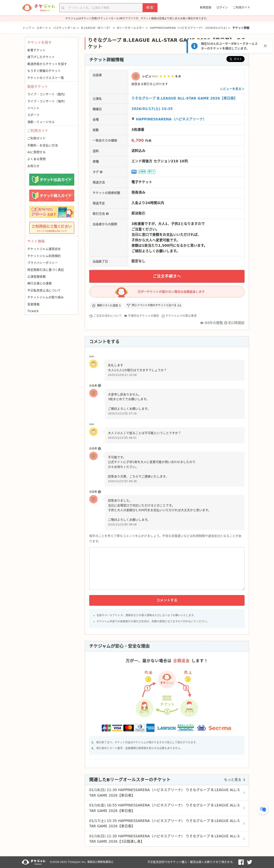
Task: Open ログイン in top navigation
Action: click(x=222, y=7)
